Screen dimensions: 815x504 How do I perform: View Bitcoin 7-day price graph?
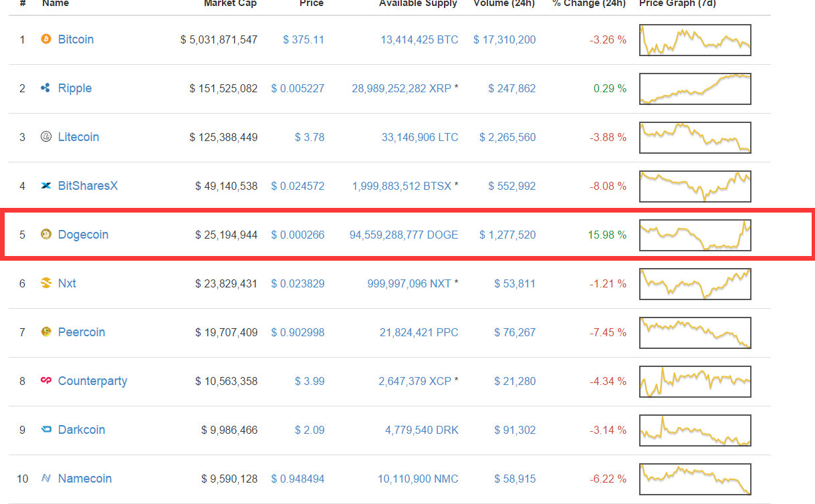pos(695,40)
